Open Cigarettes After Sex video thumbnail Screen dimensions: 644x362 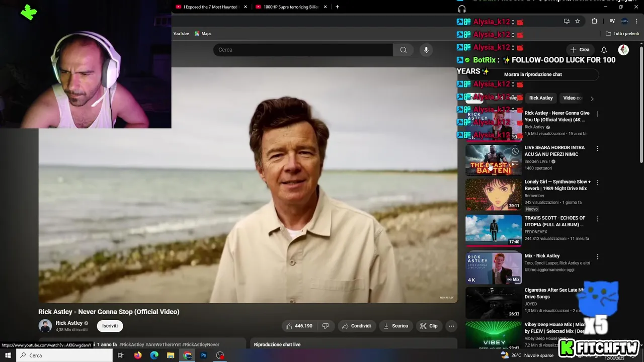click(494, 302)
